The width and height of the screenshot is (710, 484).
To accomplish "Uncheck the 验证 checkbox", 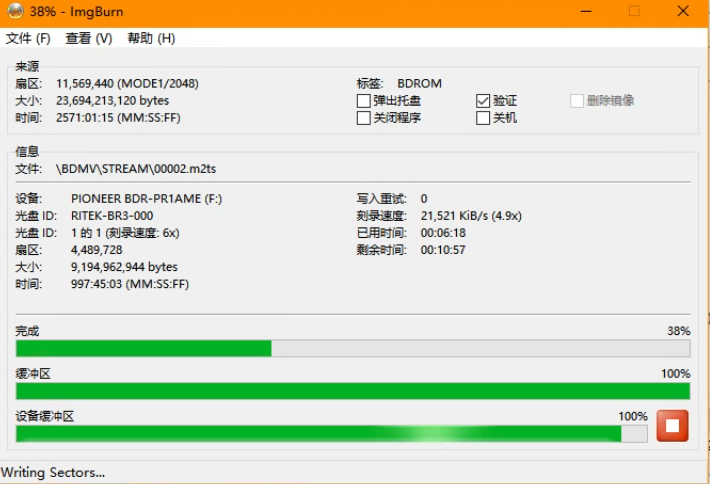I will click(x=484, y=101).
